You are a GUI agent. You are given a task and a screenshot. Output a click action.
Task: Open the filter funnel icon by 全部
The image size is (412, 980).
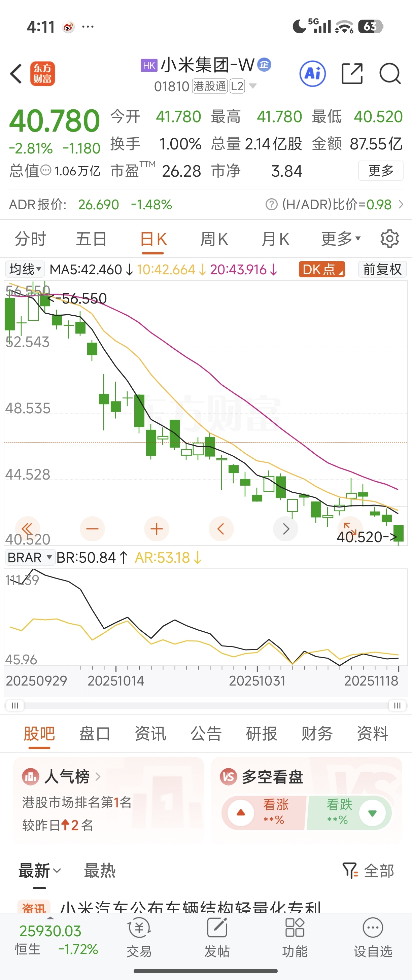[x=350, y=870]
